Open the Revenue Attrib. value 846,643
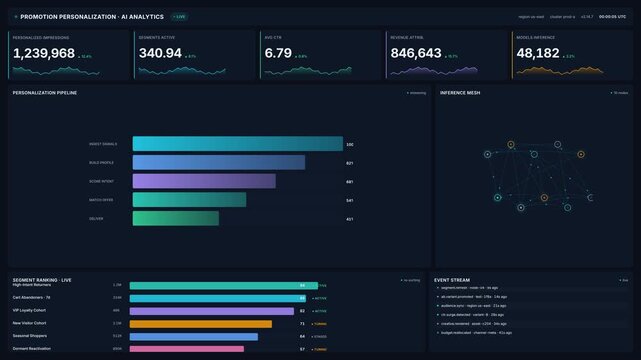Viewport: 641px width, 360px height. point(416,53)
